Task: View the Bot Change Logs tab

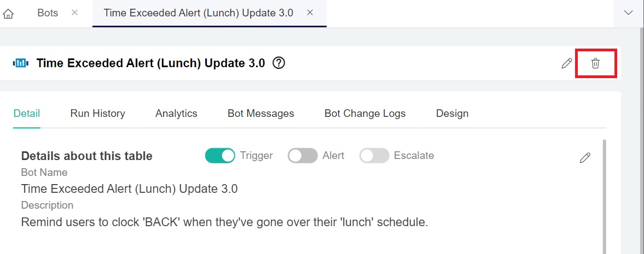Action: [x=365, y=114]
